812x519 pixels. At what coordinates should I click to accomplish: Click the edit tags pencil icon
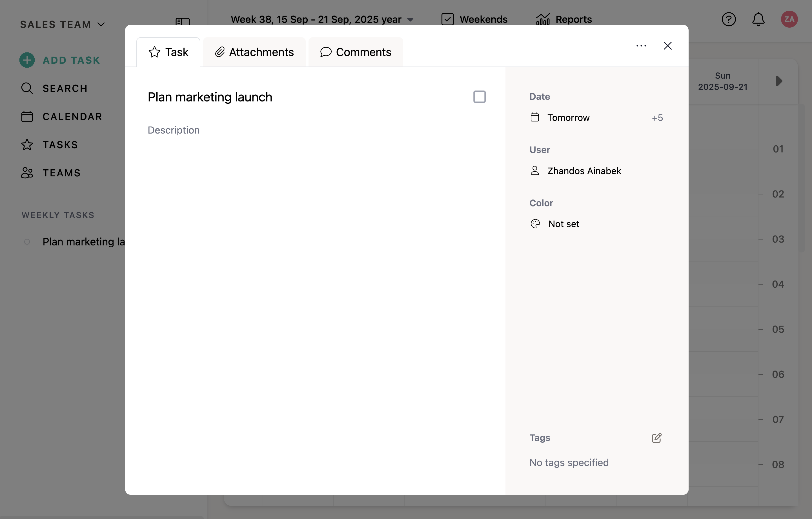point(656,438)
